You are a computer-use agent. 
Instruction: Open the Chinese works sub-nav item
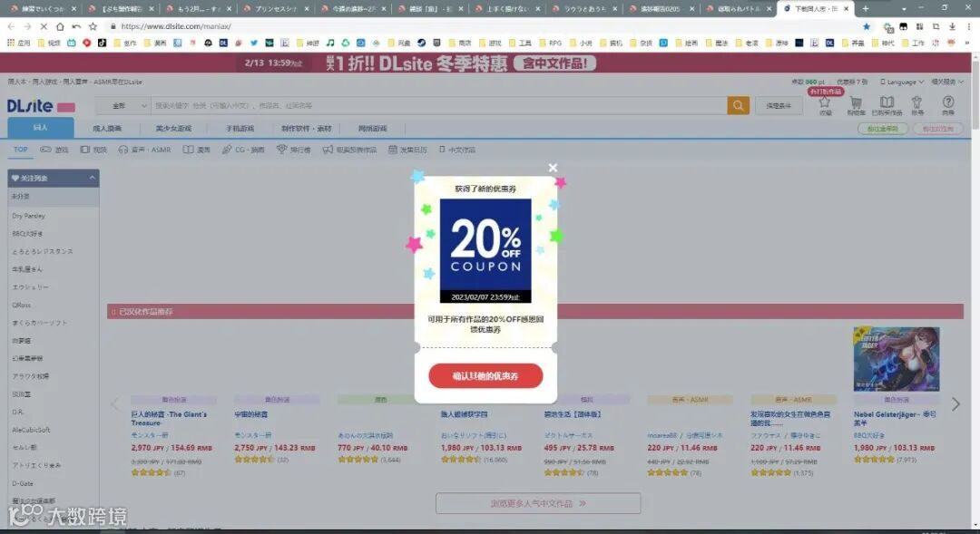(x=456, y=150)
